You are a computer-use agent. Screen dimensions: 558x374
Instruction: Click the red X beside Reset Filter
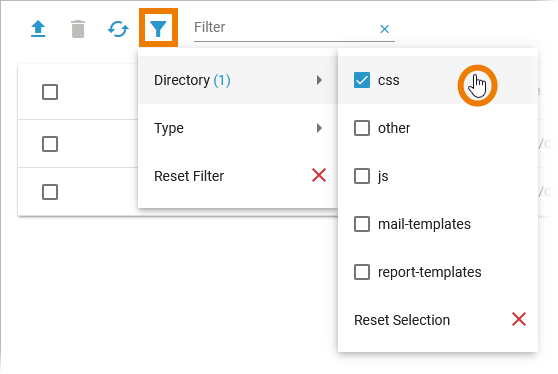click(x=319, y=175)
